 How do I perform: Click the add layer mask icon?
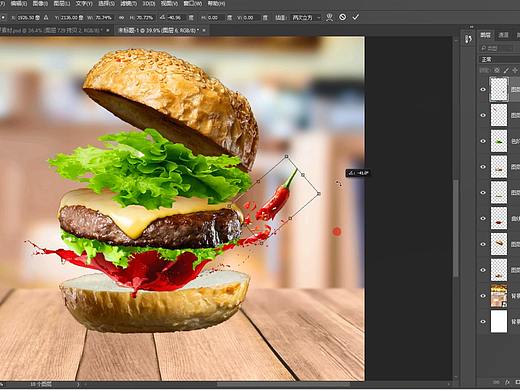(x=517, y=382)
